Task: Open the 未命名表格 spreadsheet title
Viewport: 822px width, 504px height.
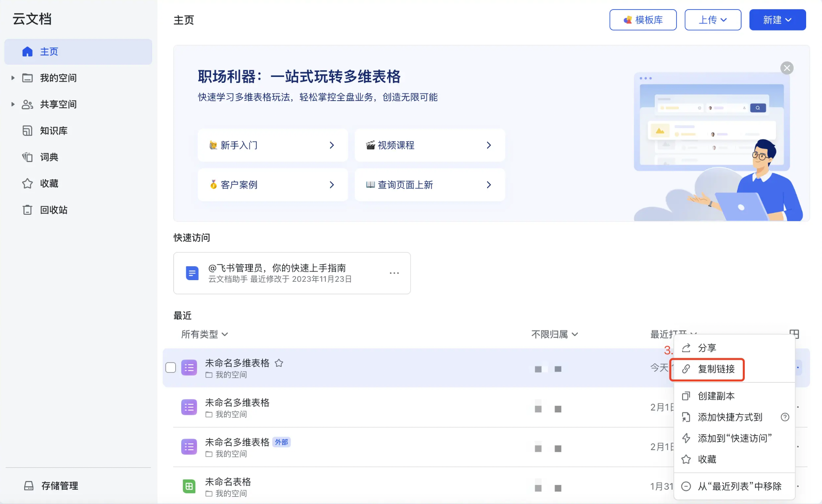Action: 228,482
